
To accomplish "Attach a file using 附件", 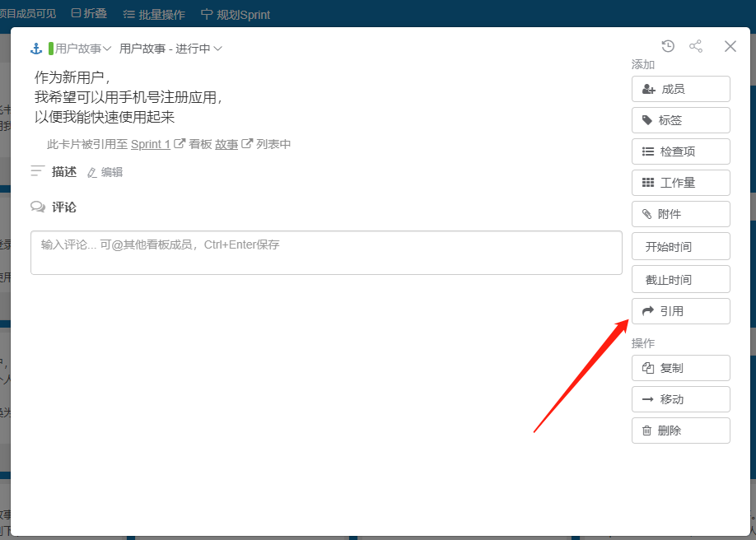I will tap(680, 214).
